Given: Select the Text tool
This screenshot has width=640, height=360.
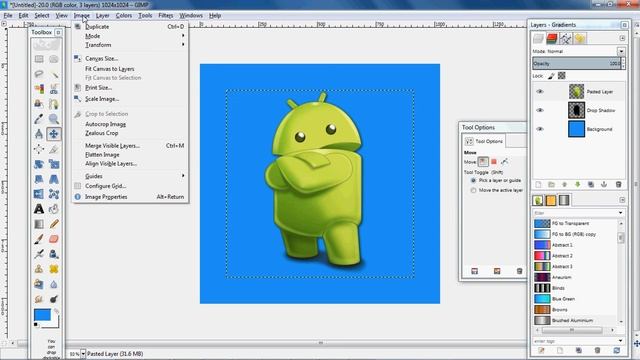Looking at the screenshot, I should tap(39, 209).
